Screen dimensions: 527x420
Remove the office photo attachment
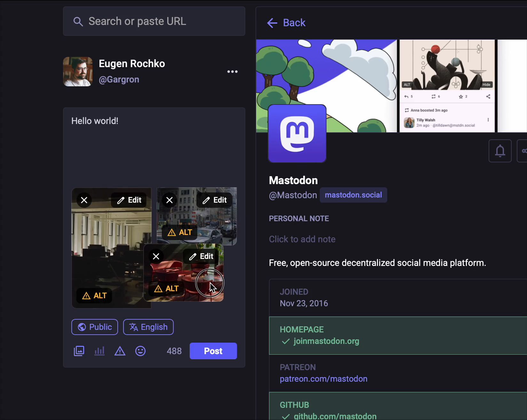(84, 200)
